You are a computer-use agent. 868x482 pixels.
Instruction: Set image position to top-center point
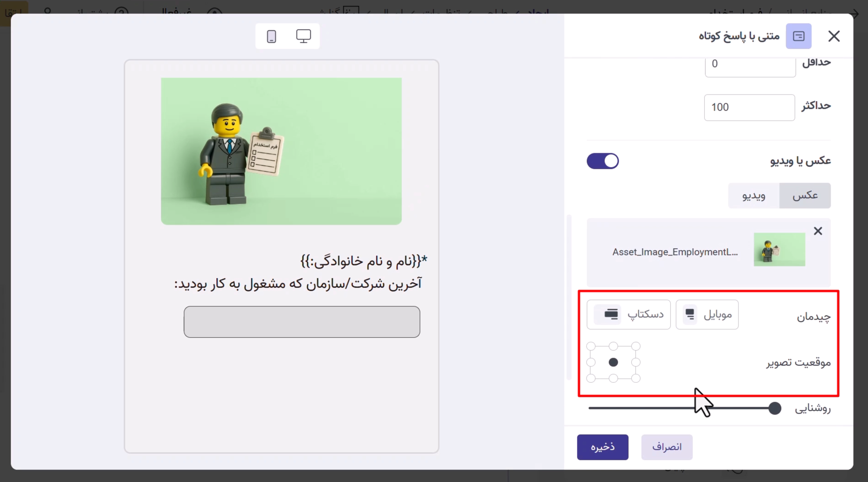click(x=613, y=346)
